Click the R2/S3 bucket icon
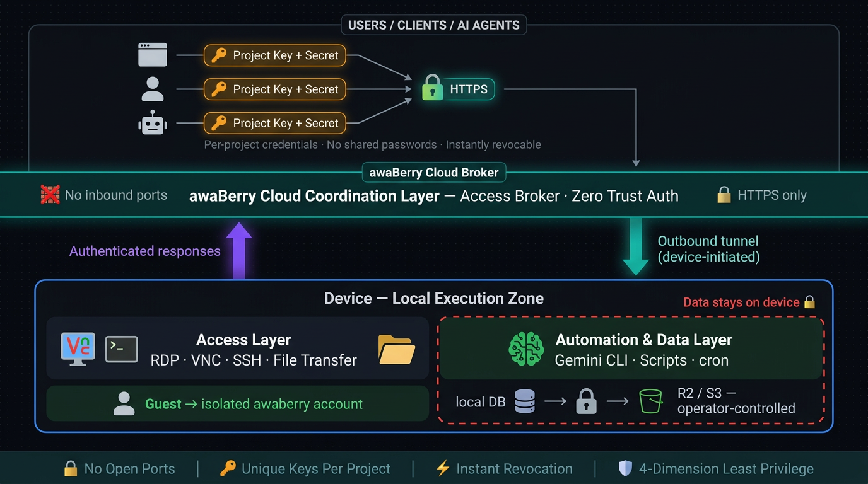 (x=651, y=401)
